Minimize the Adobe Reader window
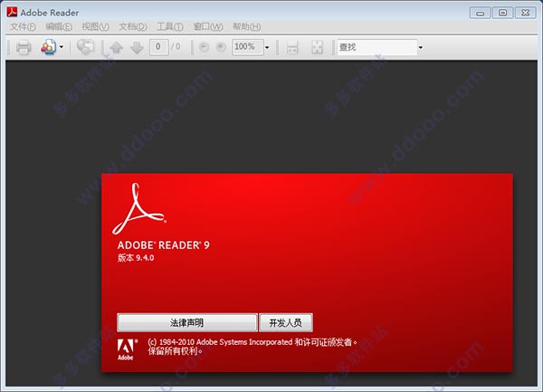Screen dimensions: 543x392 click(x=480, y=14)
